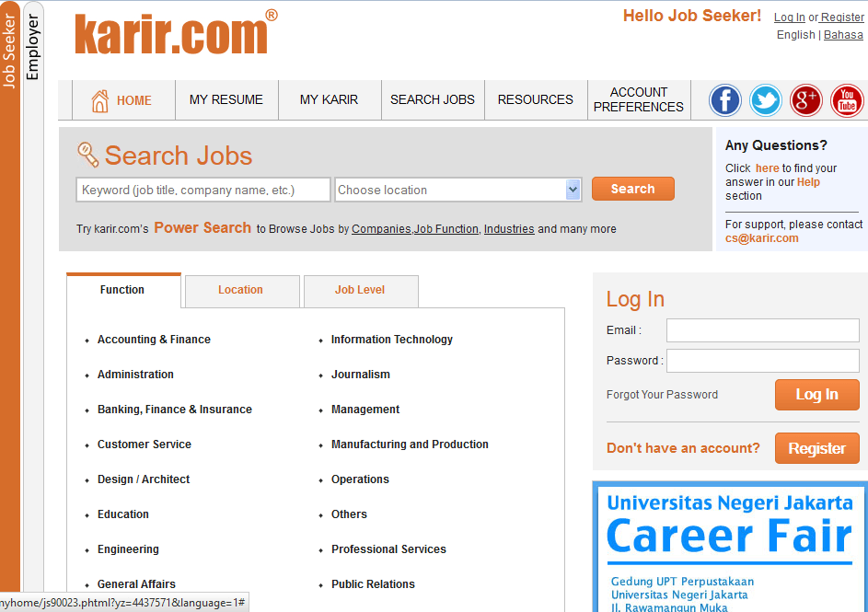Open the Career Fair banner
The width and height of the screenshot is (868, 612).
coord(729,543)
